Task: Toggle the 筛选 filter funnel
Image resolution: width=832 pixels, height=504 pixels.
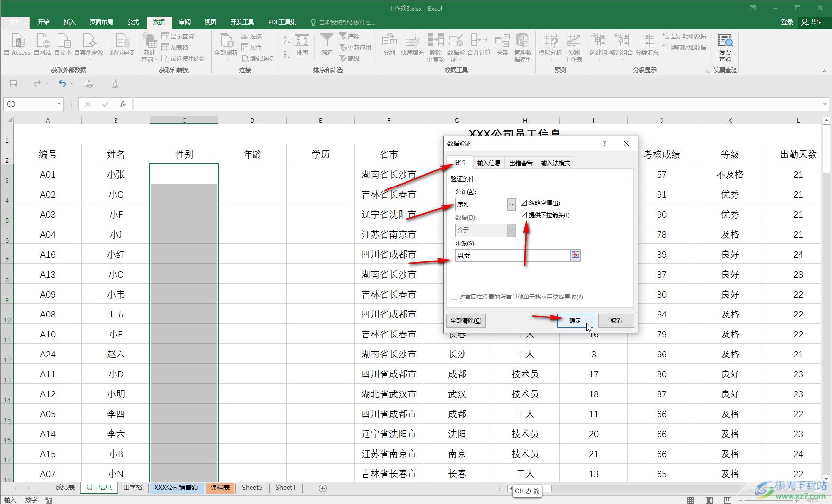Action: (327, 45)
